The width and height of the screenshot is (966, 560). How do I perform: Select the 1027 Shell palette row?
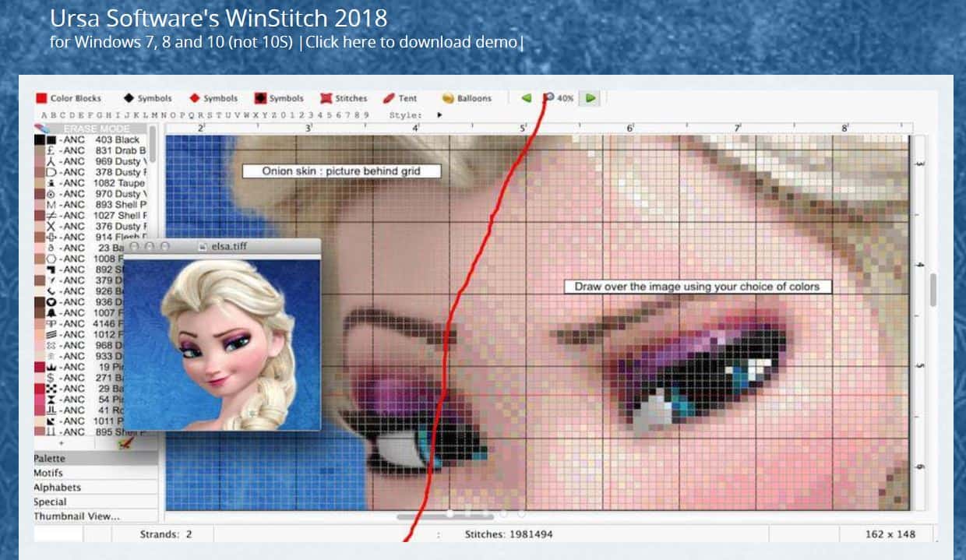[x=90, y=216]
